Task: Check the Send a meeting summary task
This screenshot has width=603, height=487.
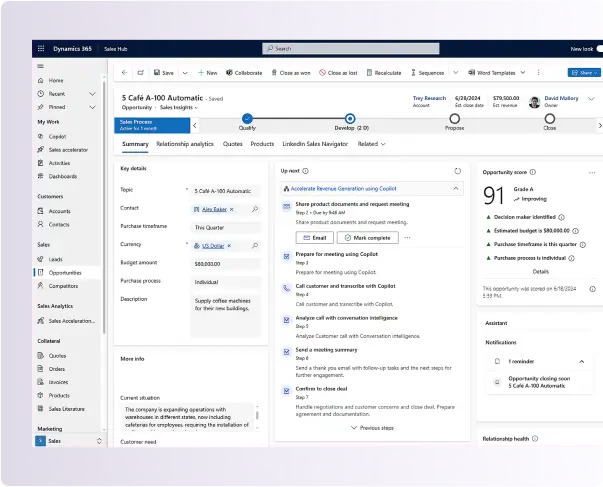Action: (288, 349)
